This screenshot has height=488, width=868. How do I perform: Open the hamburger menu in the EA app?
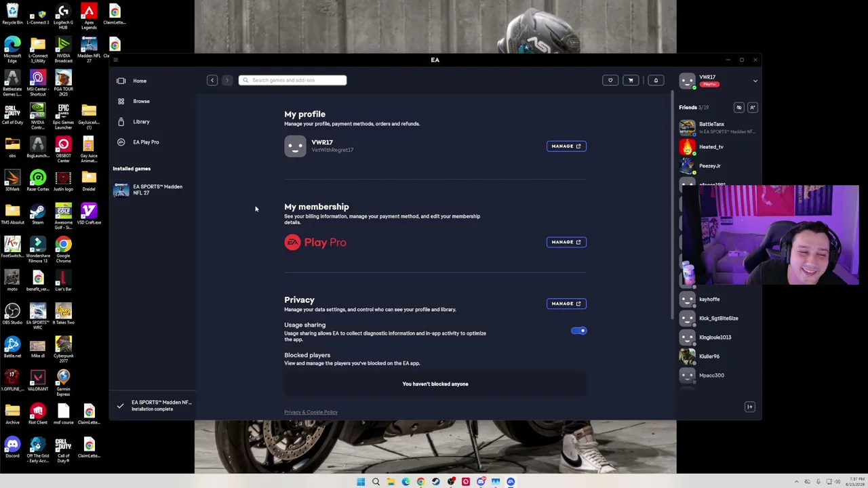click(x=116, y=60)
